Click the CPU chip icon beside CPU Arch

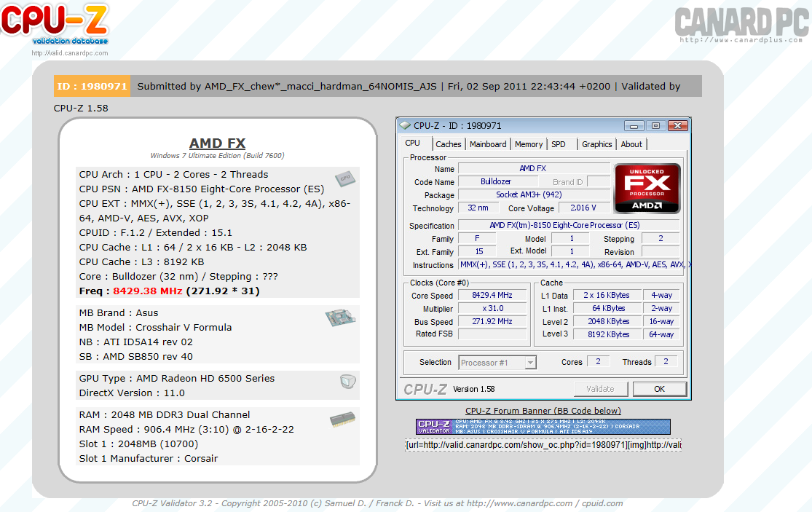pos(345,178)
